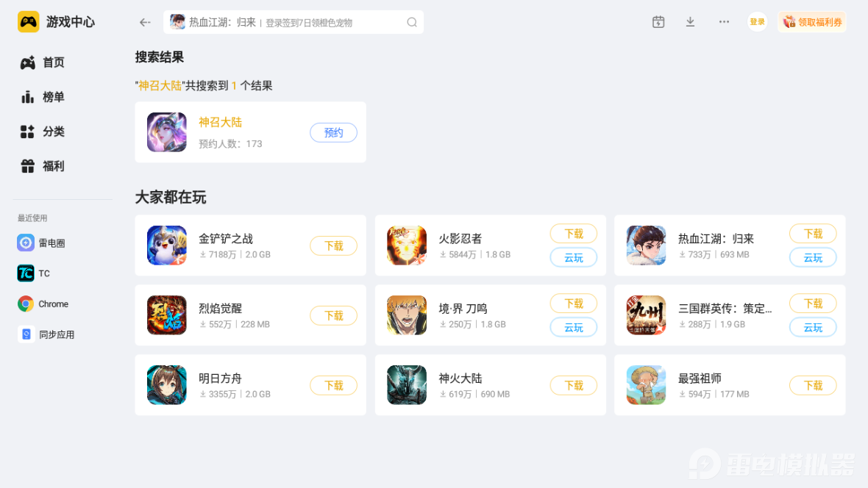868x488 pixels.
Task: Go to 首页 in sidebar
Action: coord(43,62)
